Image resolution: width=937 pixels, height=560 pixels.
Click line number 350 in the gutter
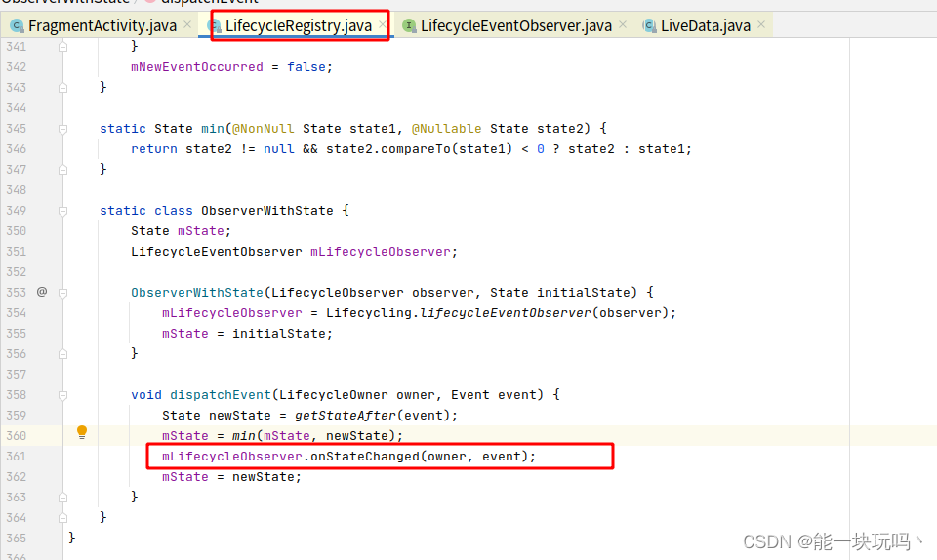17,230
